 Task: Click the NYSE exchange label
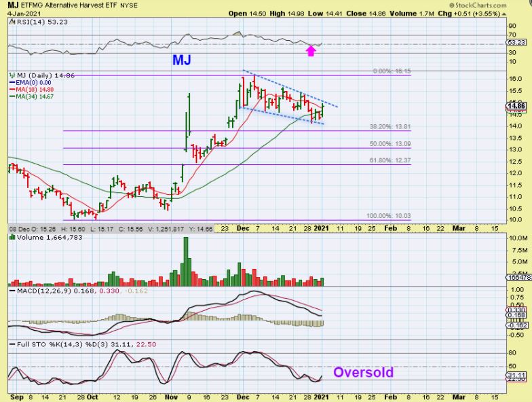[129, 5]
